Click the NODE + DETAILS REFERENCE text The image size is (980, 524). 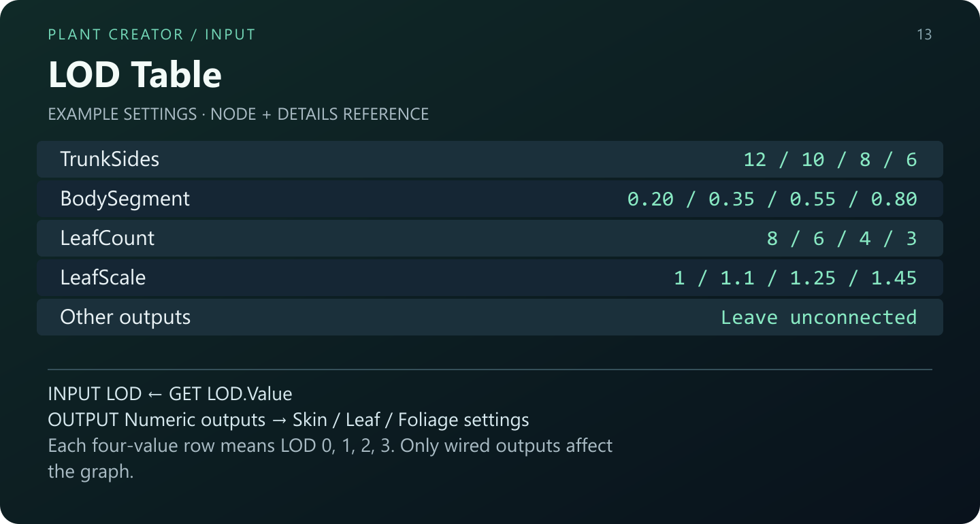320,114
